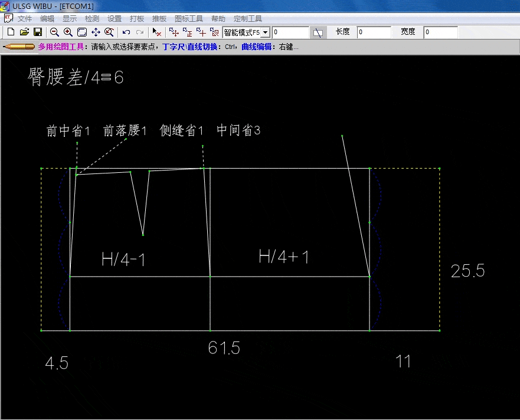This screenshot has width=520, height=420.
Task: Open the 文件 menu
Action: (25, 19)
